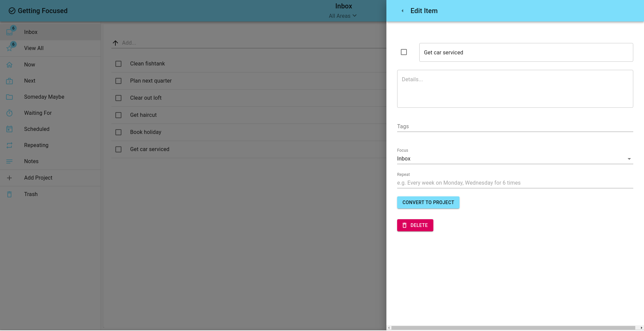Click the Repeat input field
The image size is (644, 331).
click(x=515, y=183)
